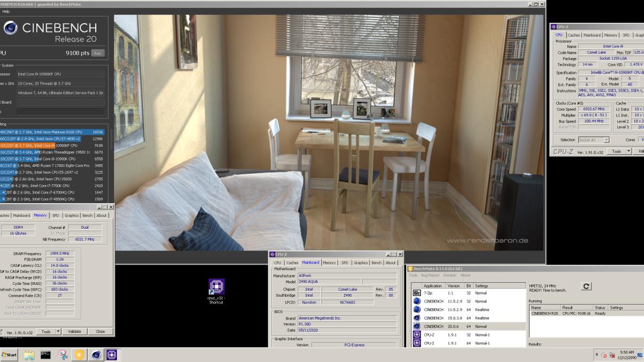
Task: Click the refresh icon next to HPET32 in BenchMate
Action: pyautogui.click(x=586, y=285)
